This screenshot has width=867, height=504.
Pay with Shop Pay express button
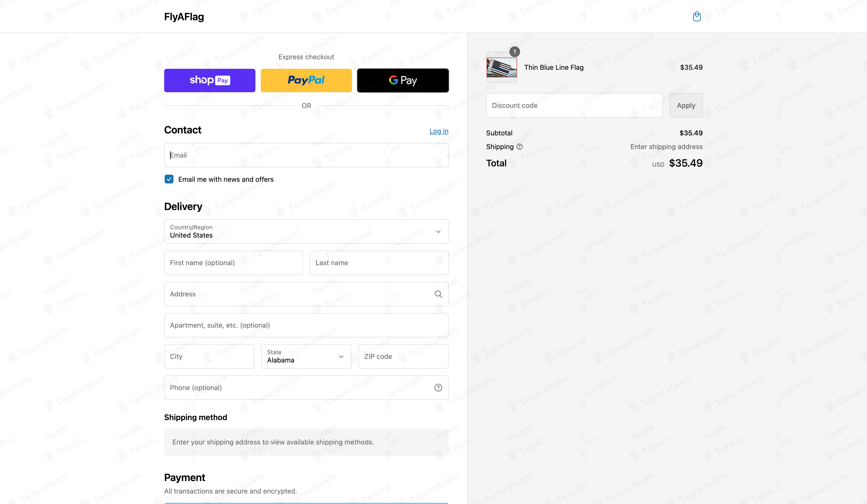[210, 81]
